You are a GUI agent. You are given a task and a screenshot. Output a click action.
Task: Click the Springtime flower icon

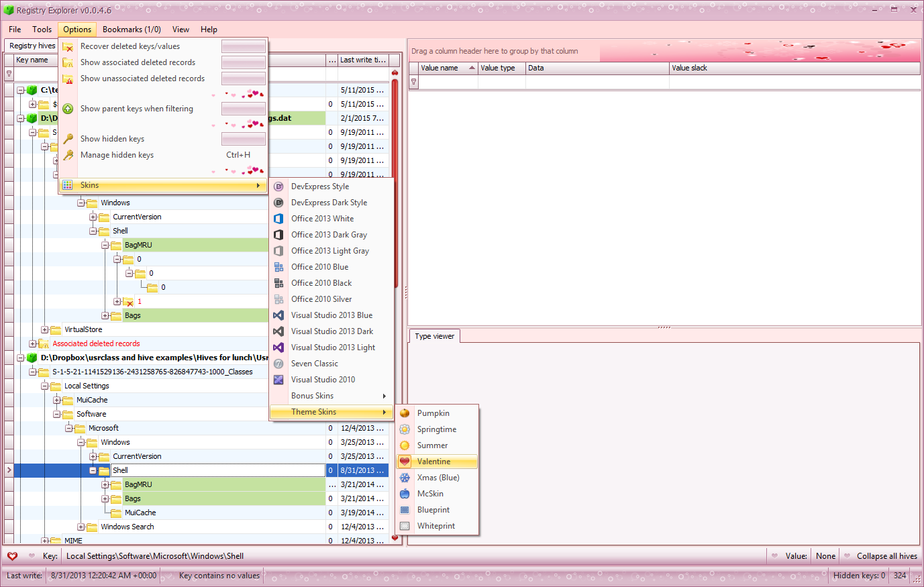[405, 429]
